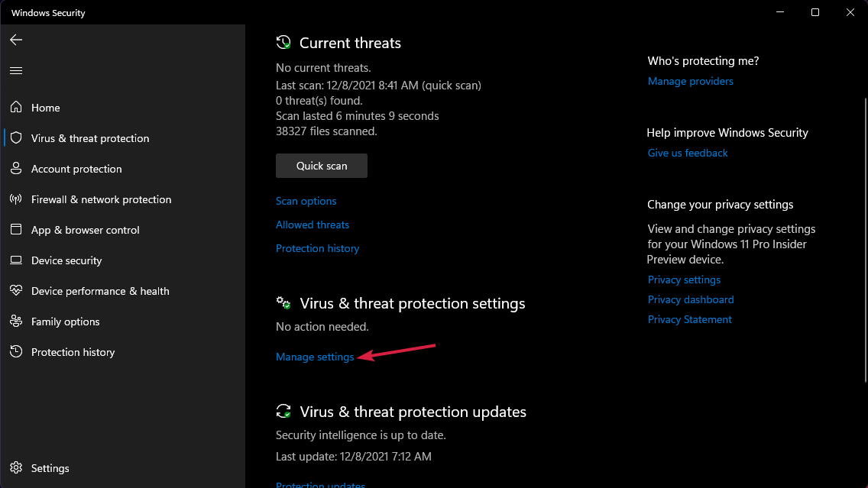Open Device security
The image size is (868, 488).
tap(66, 260)
